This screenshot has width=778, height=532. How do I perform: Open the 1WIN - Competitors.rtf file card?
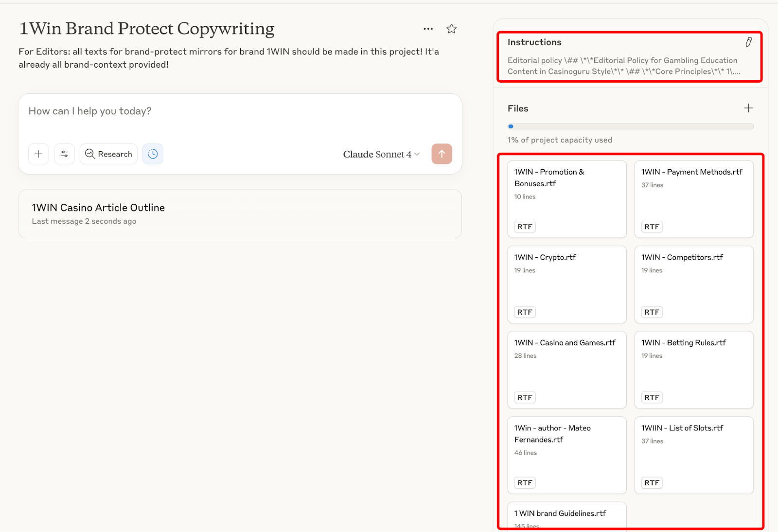[x=693, y=284]
